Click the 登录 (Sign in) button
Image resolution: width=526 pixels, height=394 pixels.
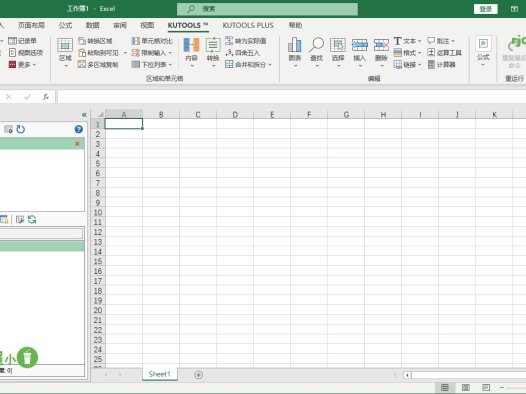pyautogui.click(x=485, y=9)
